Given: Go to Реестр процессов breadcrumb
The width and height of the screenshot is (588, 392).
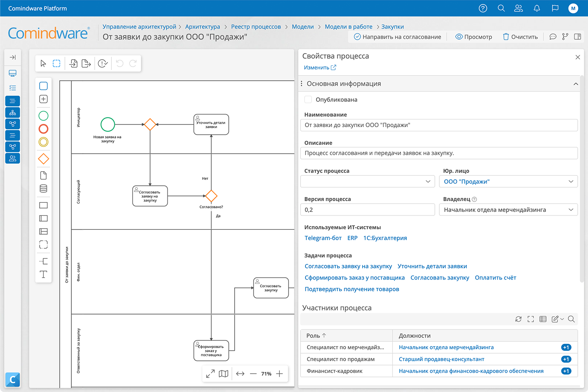Looking at the screenshot, I should click(x=256, y=27).
